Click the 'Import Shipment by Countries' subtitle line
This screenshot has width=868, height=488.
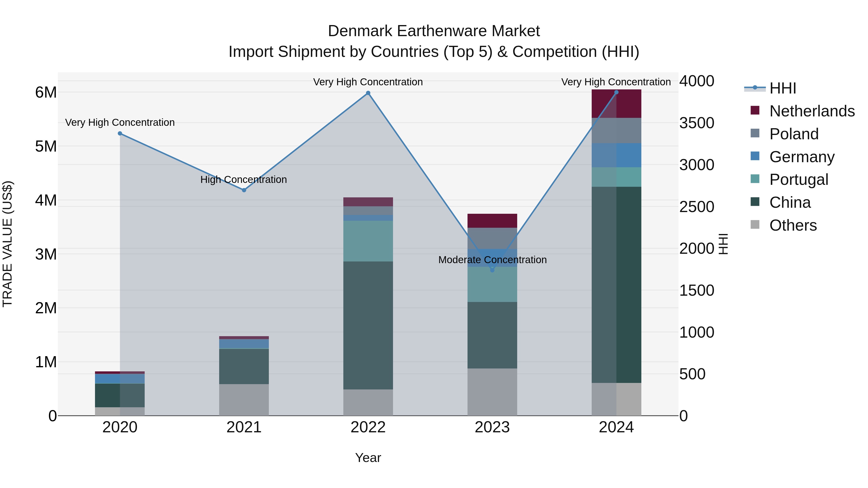click(434, 52)
